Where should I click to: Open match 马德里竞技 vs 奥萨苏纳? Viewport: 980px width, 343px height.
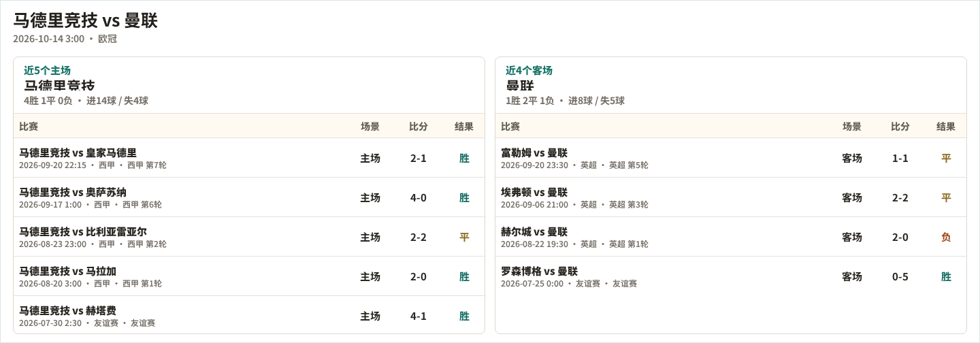pyautogui.click(x=73, y=192)
